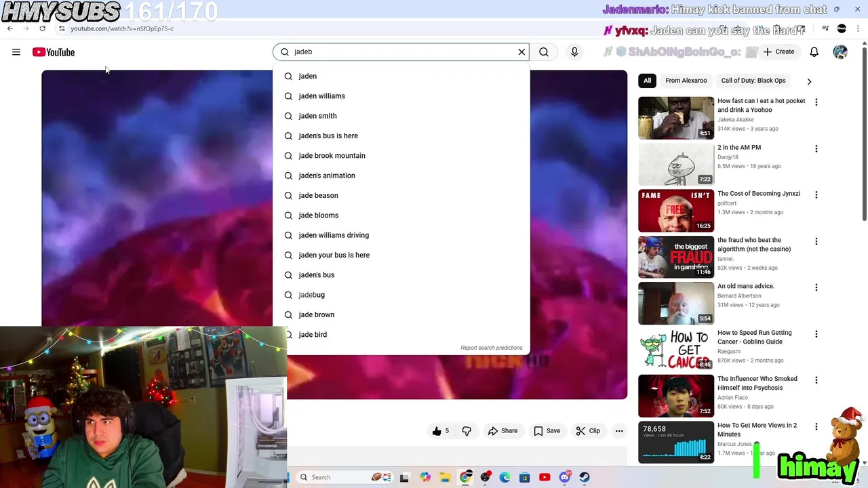Expand more filter chips with right arrow
The width and height of the screenshot is (868, 488).
point(809,81)
